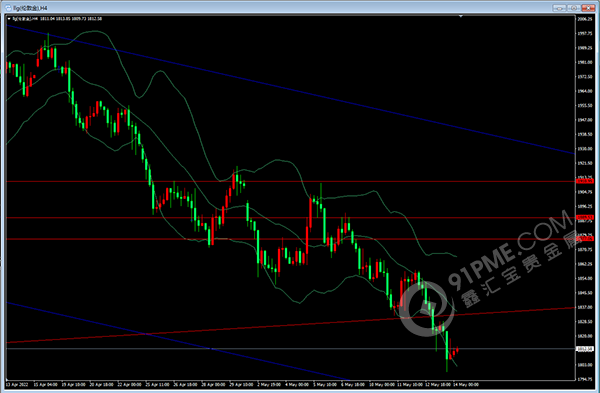Click the OHLC values next to symbol name
The height and width of the screenshot is (393, 600).
click(x=71, y=18)
